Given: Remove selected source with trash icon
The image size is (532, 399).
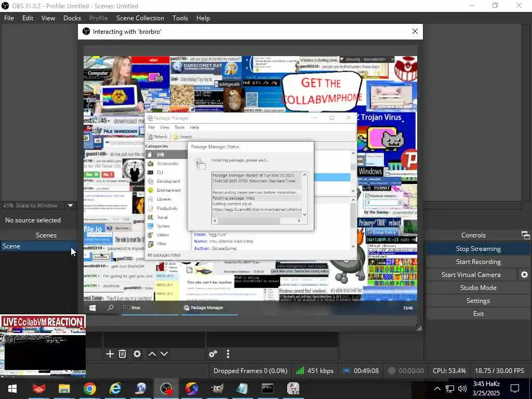Looking at the screenshot, I should (123, 354).
